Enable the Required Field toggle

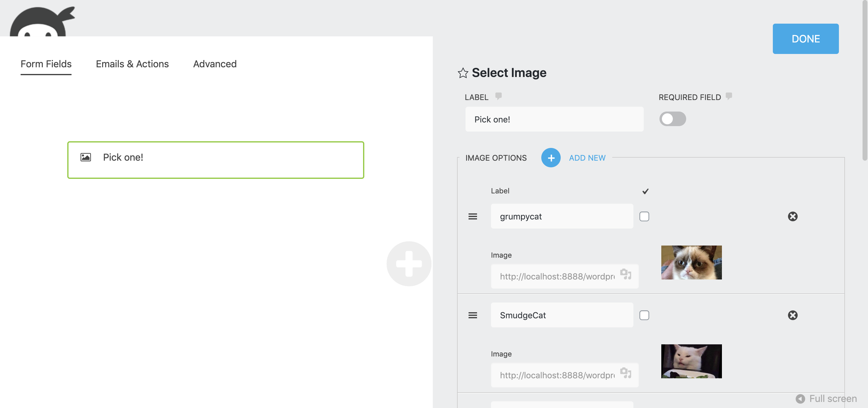(x=673, y=119)
